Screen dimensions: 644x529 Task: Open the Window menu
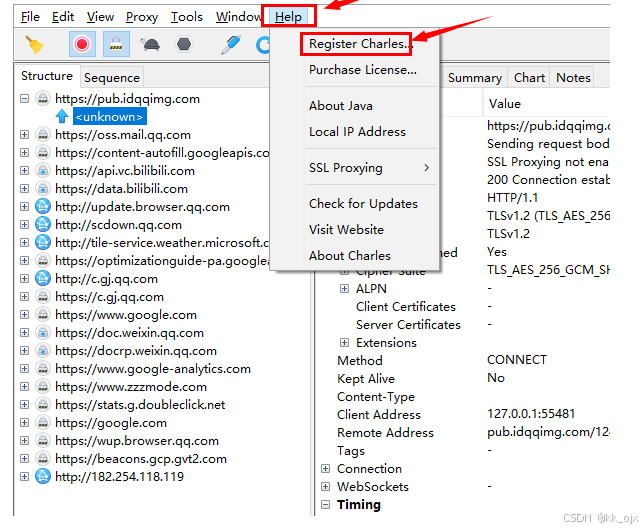(239, 17)
